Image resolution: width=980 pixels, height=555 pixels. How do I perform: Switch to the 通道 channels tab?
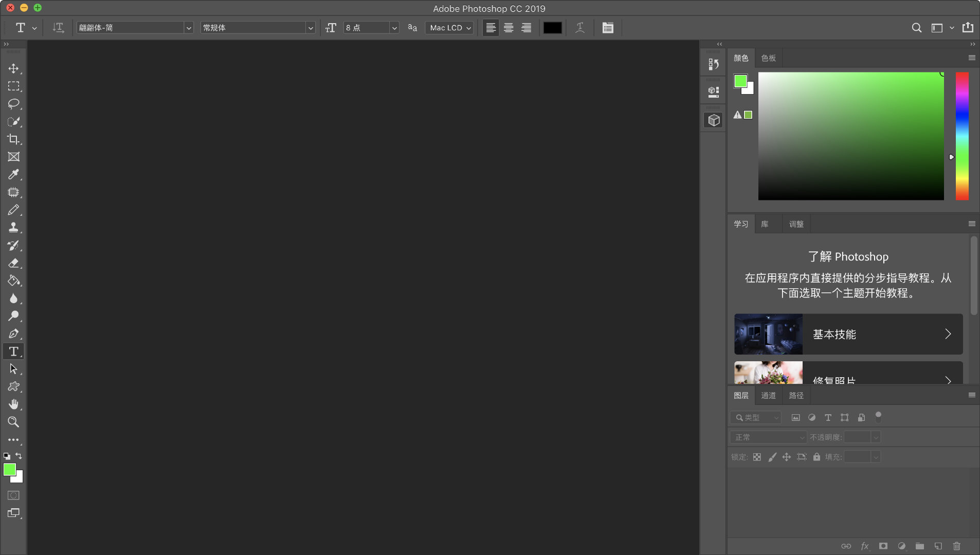(768, 395)
